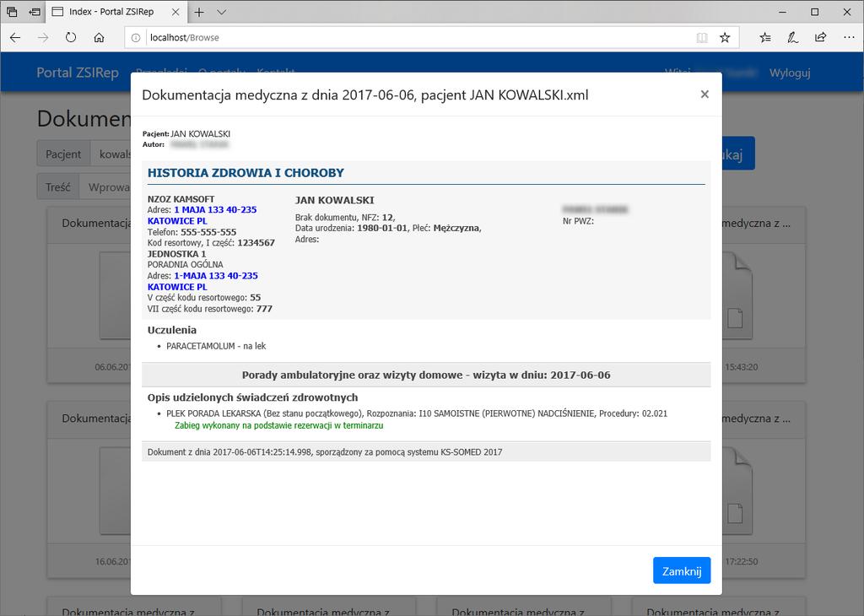
Task: Select the PARACETAMOLUM - na lek entry
Action: point(216,346)
